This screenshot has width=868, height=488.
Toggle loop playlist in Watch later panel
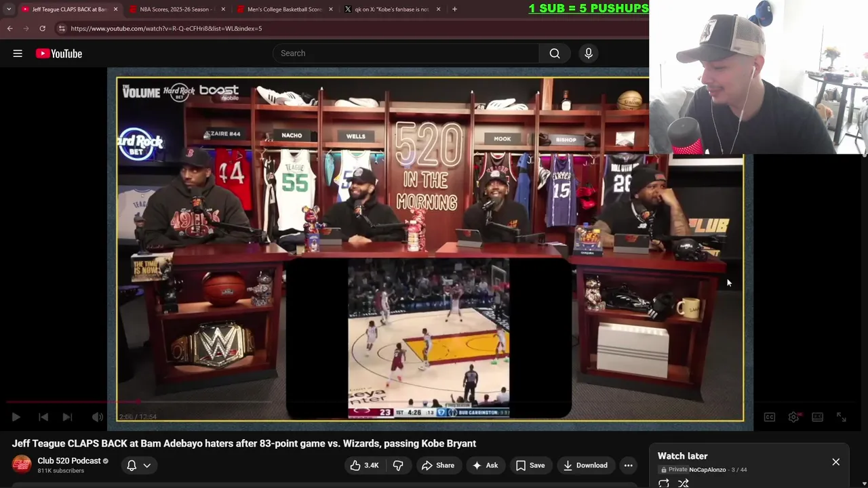[x=664, y=483]
